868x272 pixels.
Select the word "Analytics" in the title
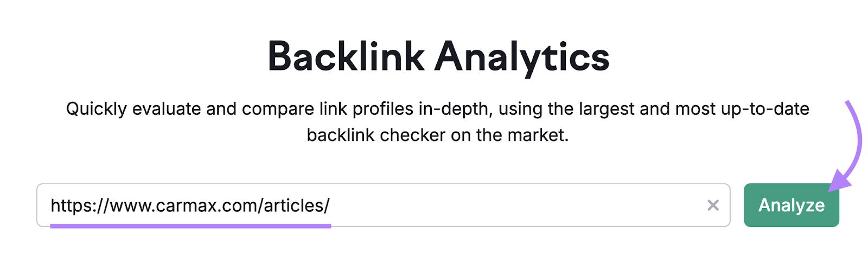(522, 57)
